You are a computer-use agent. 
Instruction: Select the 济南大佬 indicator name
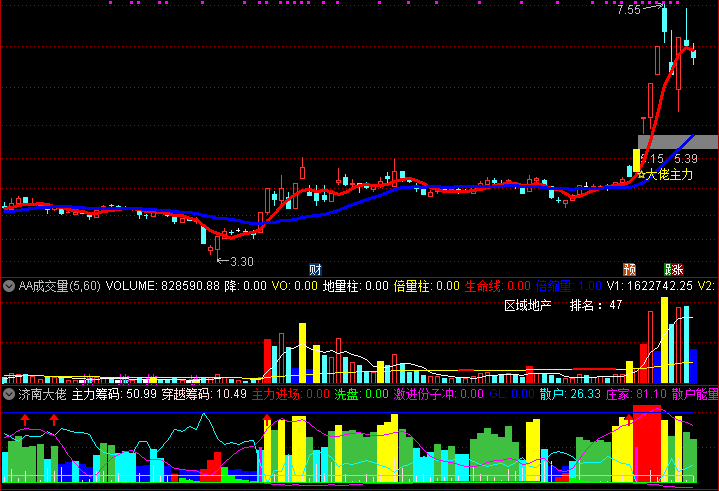(x=42, y=394)
